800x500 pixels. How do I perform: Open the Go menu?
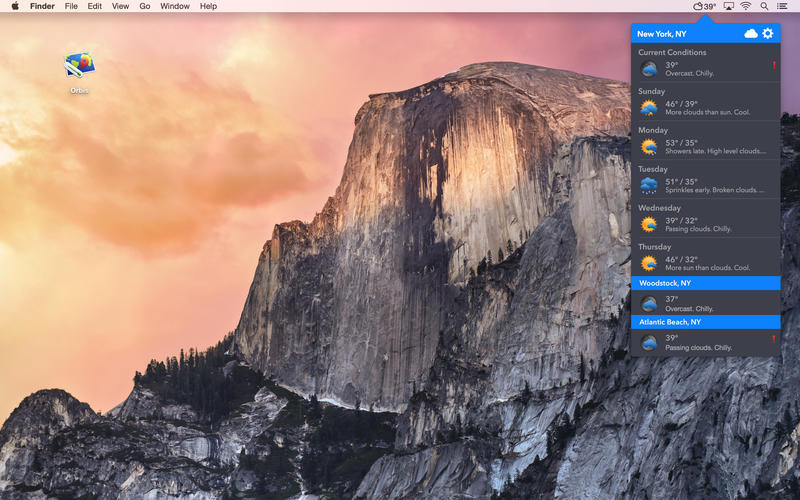tap(145, 6)
